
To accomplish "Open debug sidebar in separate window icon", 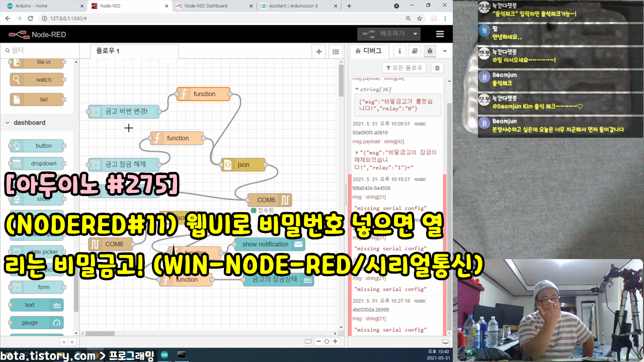I will 445,342.
